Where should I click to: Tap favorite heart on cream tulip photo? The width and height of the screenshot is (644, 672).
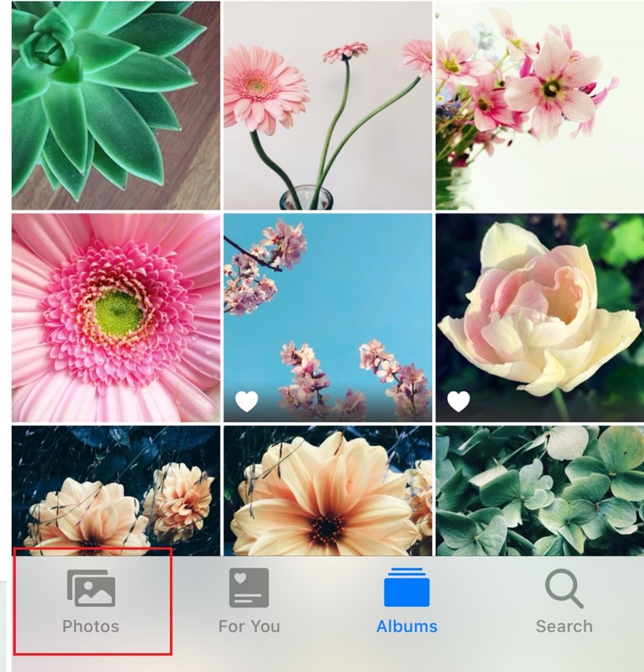click(x=459, y=402)
